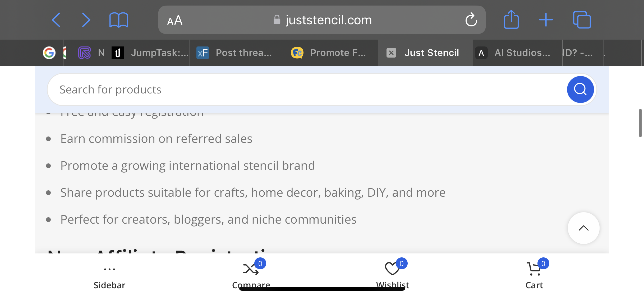Switch to the Post thread tab
This screenshot has height=297, width=644.
[x=237, y=53]
